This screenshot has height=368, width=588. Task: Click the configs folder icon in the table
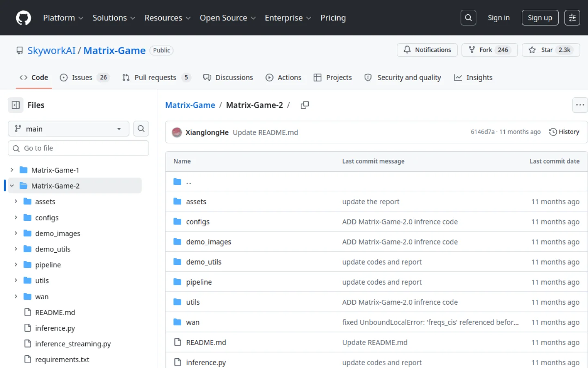(x=177, y=222)
